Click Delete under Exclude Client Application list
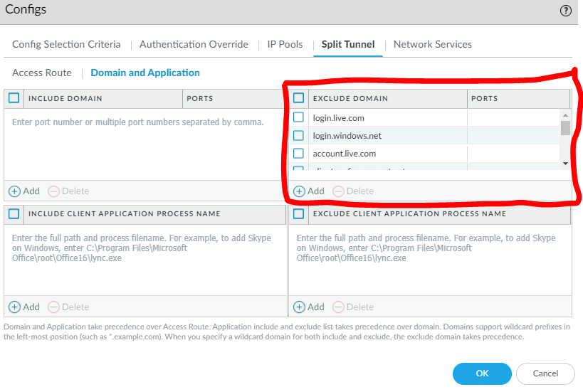This screenshot has height=392, width=583. [353, 307]
